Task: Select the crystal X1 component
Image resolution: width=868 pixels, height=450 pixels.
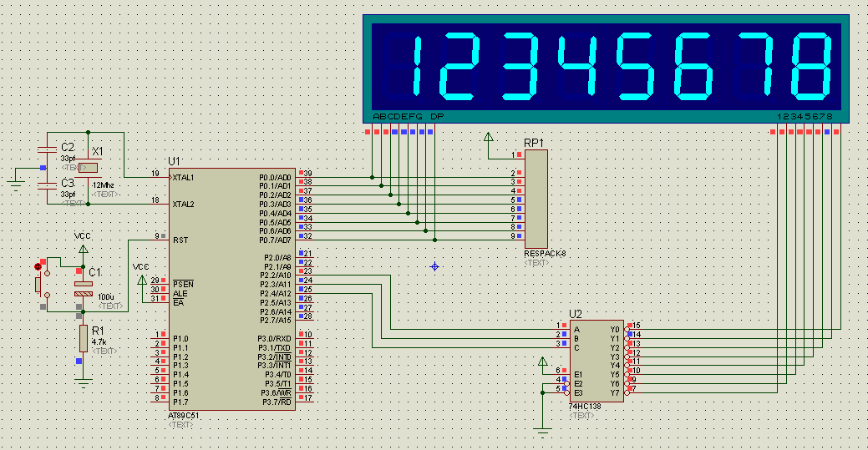Action: click(x=88, y=168)
